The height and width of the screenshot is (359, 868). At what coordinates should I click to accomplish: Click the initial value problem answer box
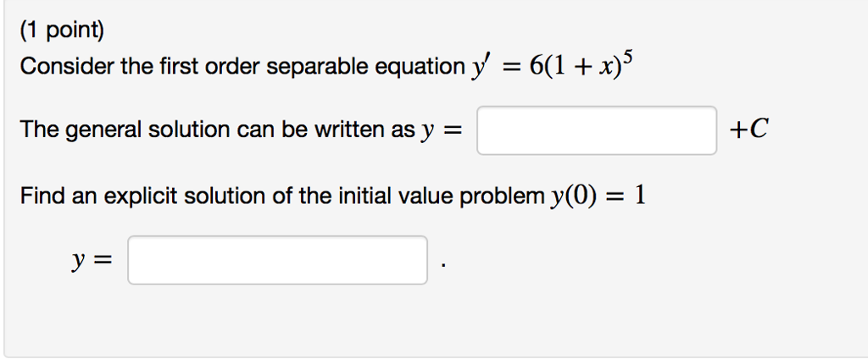pos(277,260)
